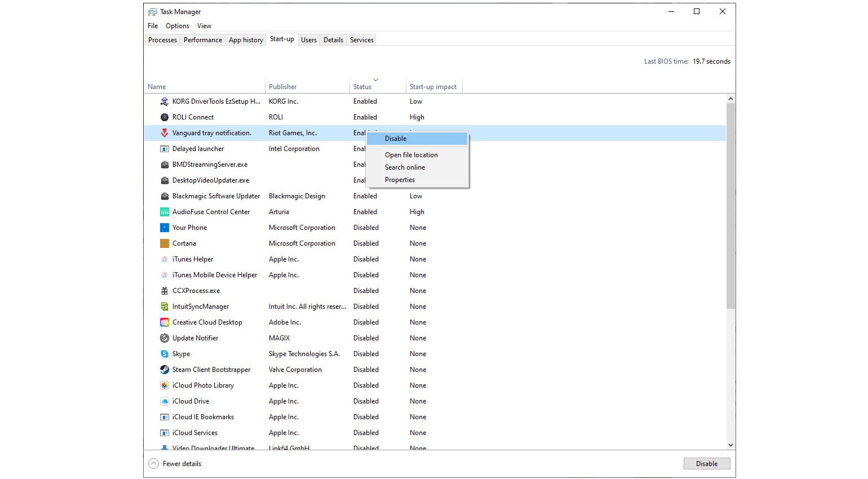Click the Enabled status for AudioFuse Control Center

(365, 212)
